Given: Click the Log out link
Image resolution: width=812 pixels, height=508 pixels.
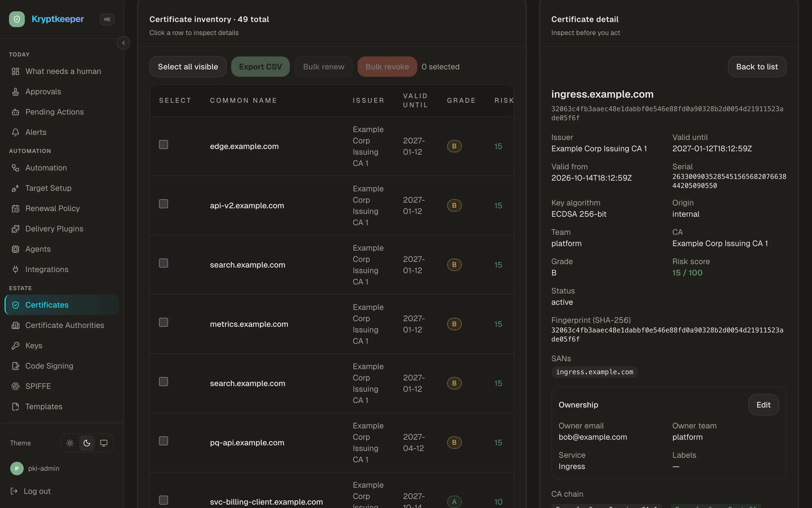Looking at the screenshot, I should [30, 491].
